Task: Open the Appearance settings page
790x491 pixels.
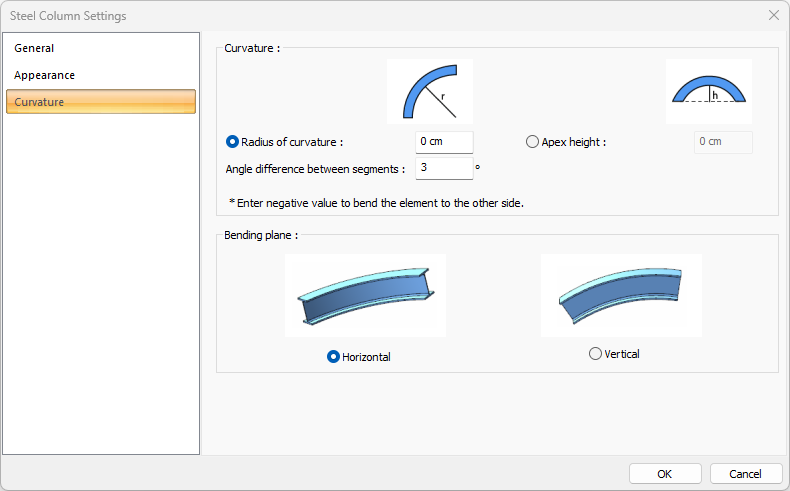Action: pyautogui.click(x=44, y=75)
